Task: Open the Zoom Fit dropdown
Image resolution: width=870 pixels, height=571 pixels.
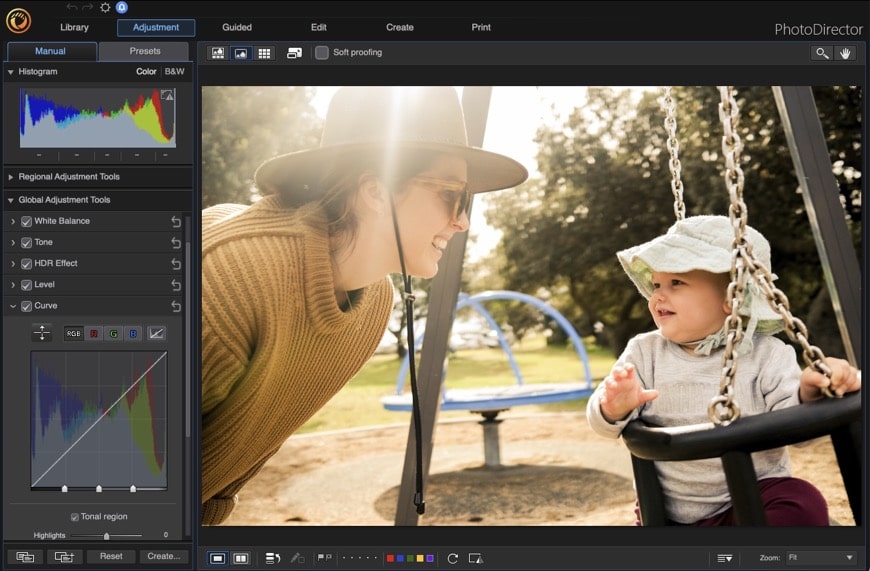Action: 820,557
